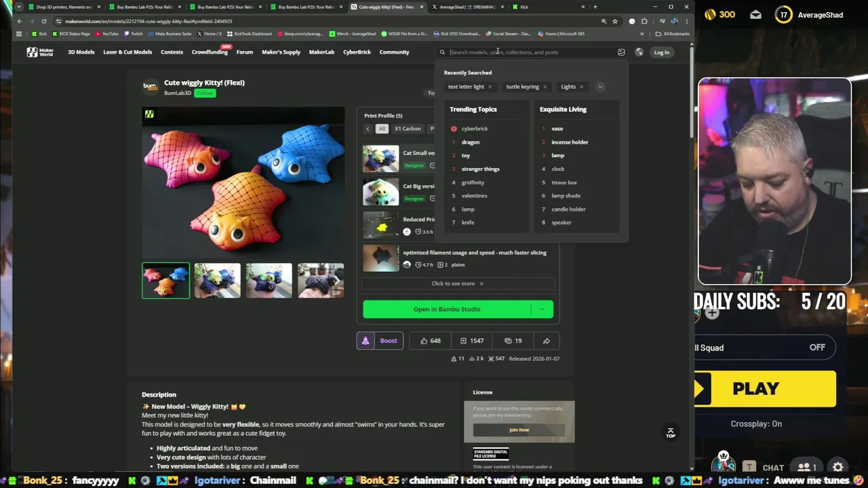This screenshot has height=488, width=868.
Task: Click the search models input field
Action: point(531,52)
